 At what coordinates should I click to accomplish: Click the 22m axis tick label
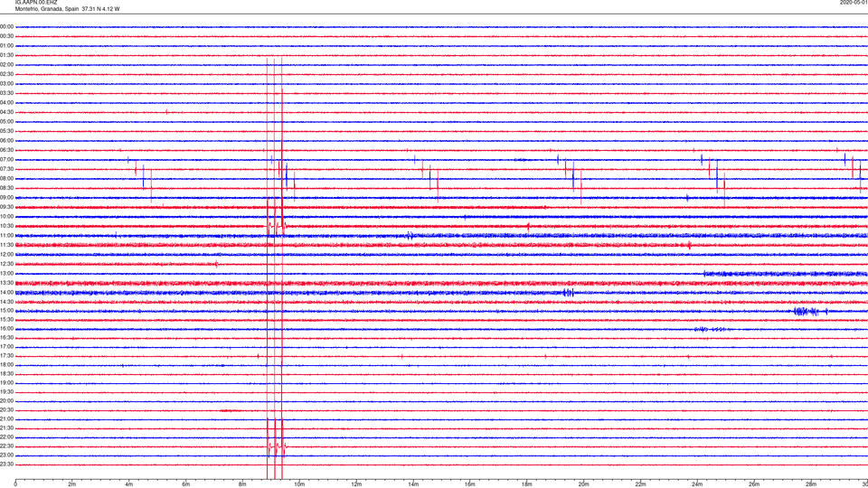pos(640,484)
